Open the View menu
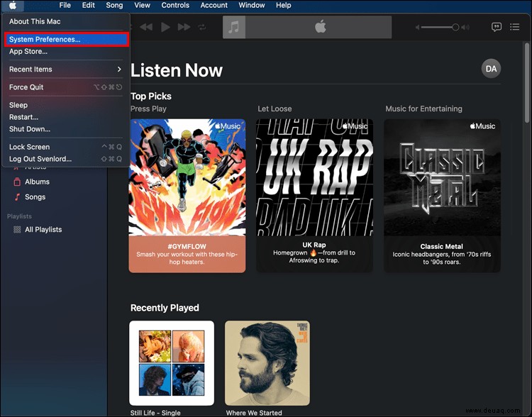This screenshot has width=532, height=417. [142, 6]
